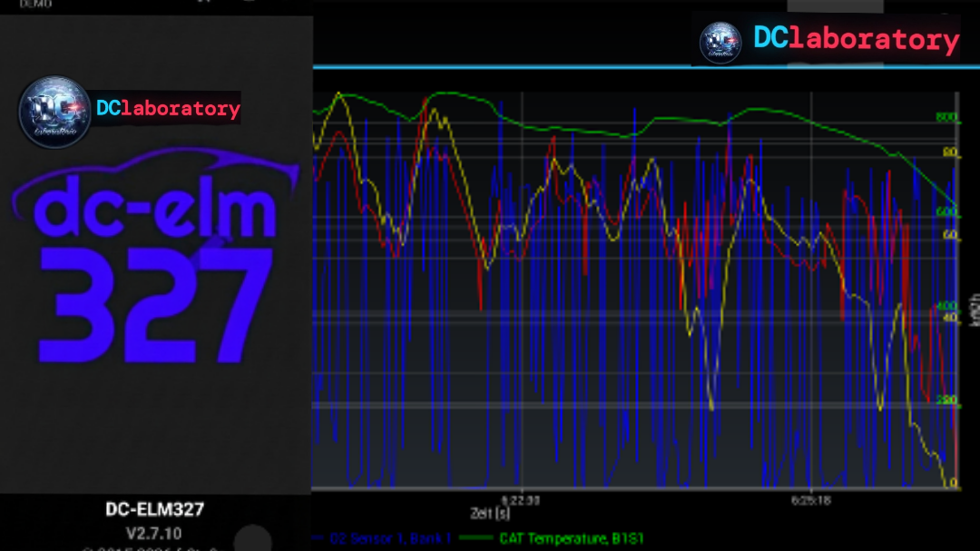The width and height of the screenshot is (980, 551).
Task: Select the CAT Temperature, B1S1 legend entry
Action: pyautogui.click(x=572, y=538)
